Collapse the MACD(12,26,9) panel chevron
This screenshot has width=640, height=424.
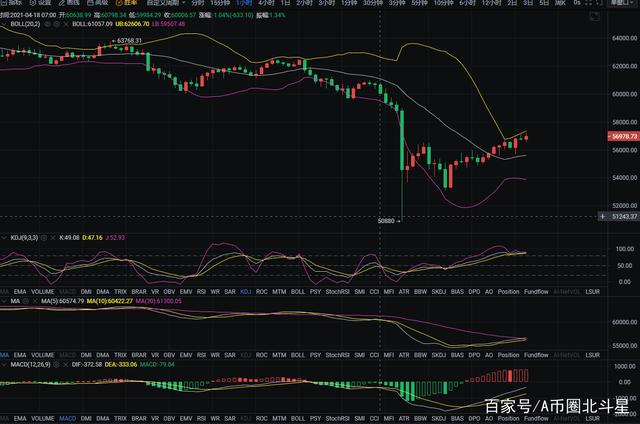4,364
